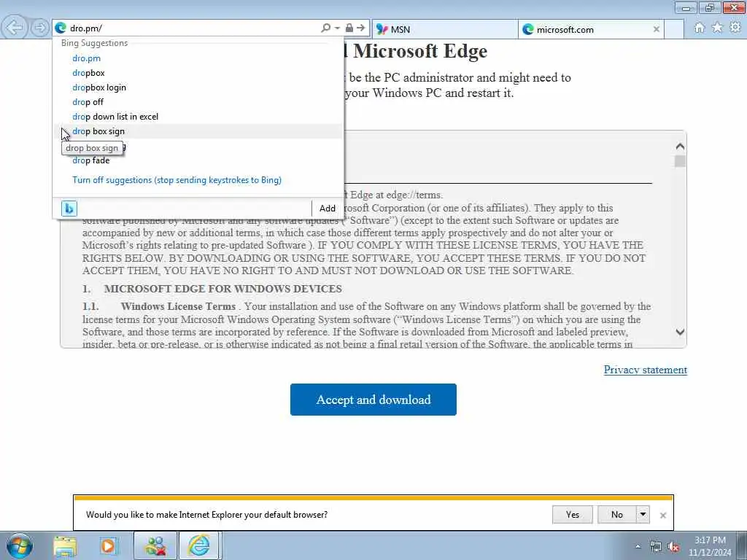747x560 pixels.
Task: Open the Privacy statement link
Action: 645,370
